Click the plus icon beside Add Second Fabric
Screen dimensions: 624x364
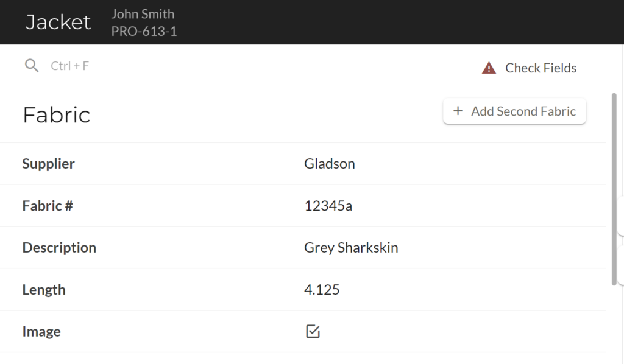(x=458, y=111)
